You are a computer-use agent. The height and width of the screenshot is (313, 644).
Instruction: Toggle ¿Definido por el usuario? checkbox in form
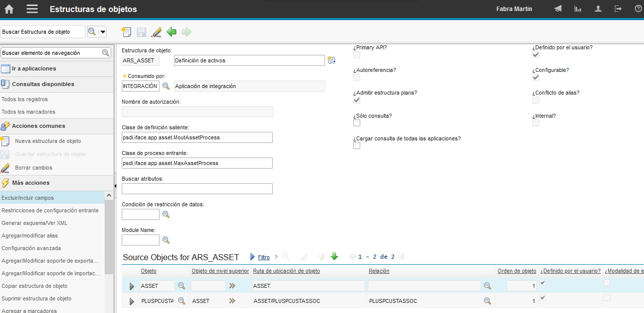(x=536, y=55)
